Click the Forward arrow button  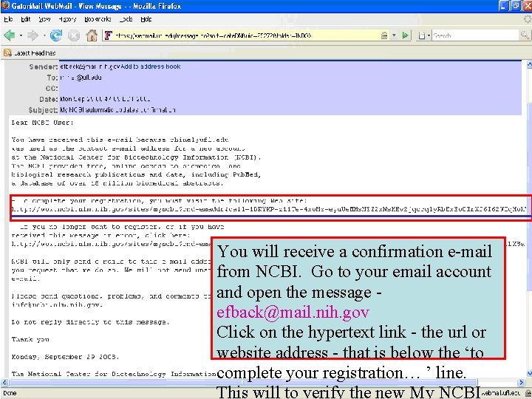33,35
